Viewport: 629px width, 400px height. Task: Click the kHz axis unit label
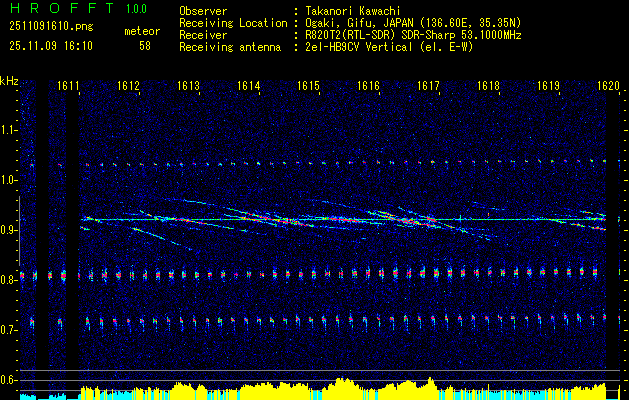[10, 80]
